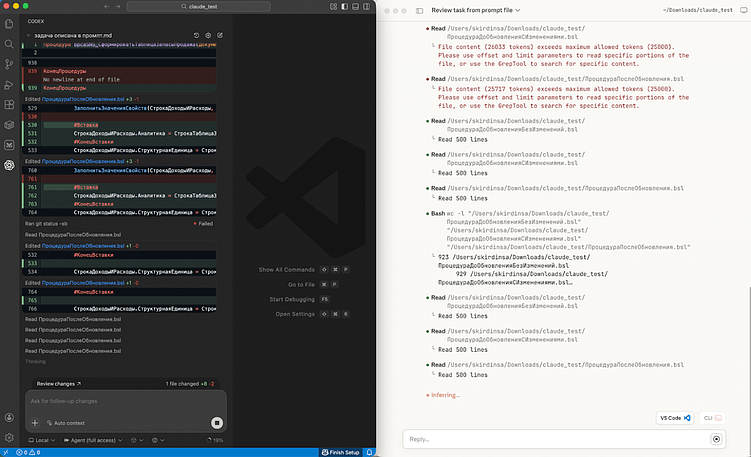Image resolution: width=751 pixels, height=457 pixels.
Task: Open the Local environment dropdown
Action: 42,440
